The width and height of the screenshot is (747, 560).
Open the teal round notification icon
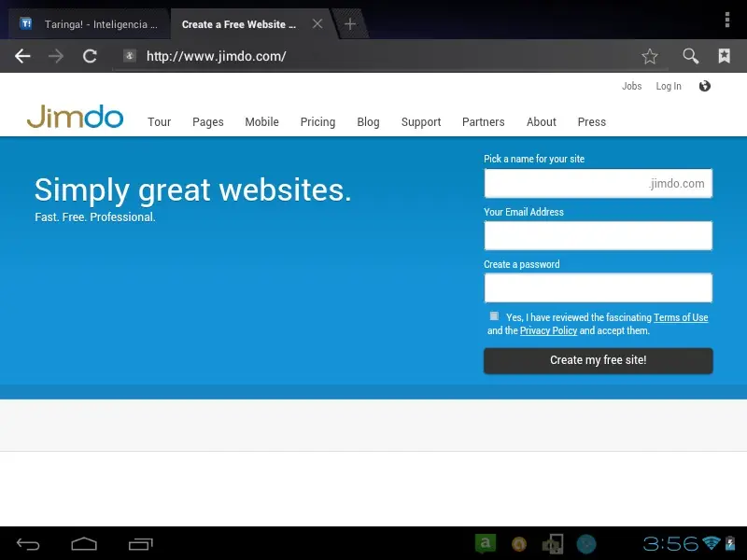point(586,544)
